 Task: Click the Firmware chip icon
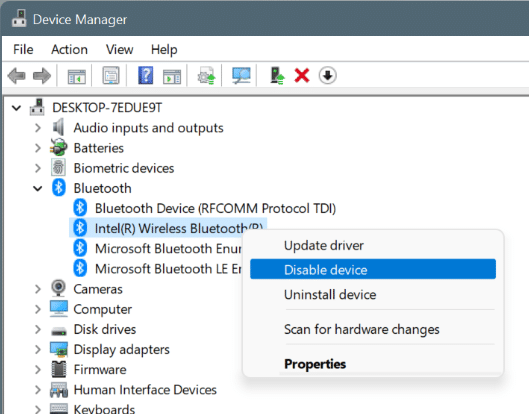[x=59, y=369]
